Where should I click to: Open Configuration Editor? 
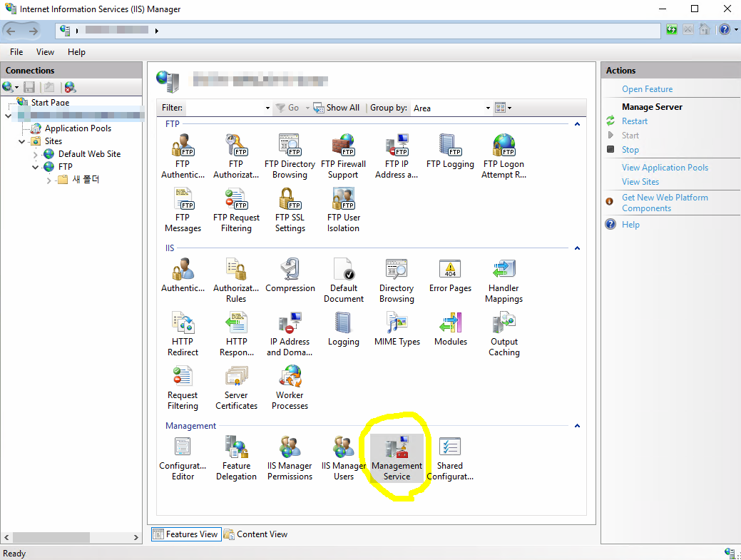183,458
